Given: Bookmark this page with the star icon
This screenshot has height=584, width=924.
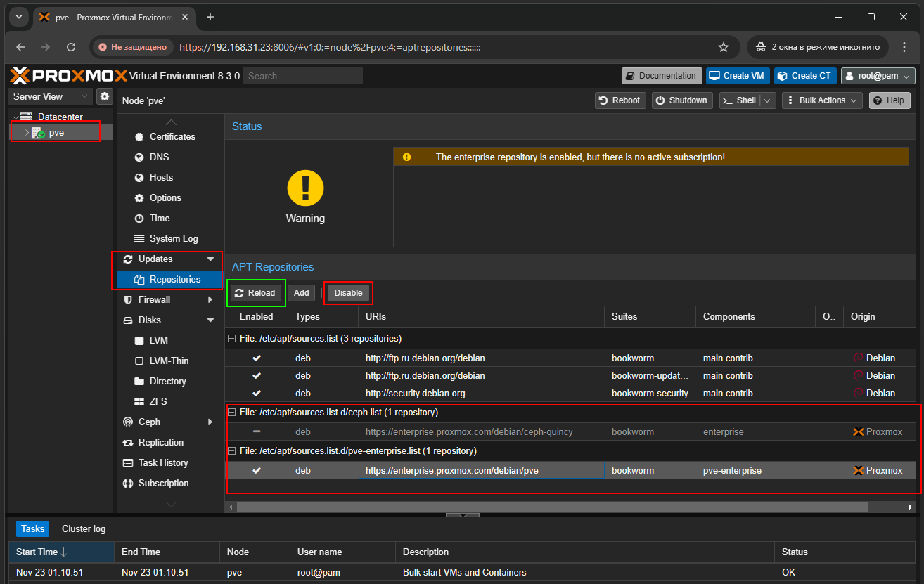Looking at the screenshot, I should pyautogui.click(x=724, y=47).
